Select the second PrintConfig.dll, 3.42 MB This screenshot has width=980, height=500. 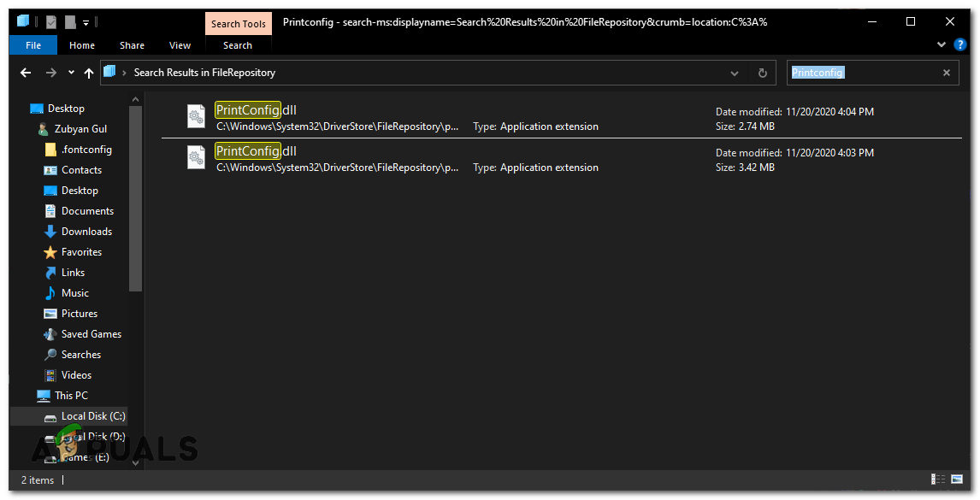pos(561,158)
